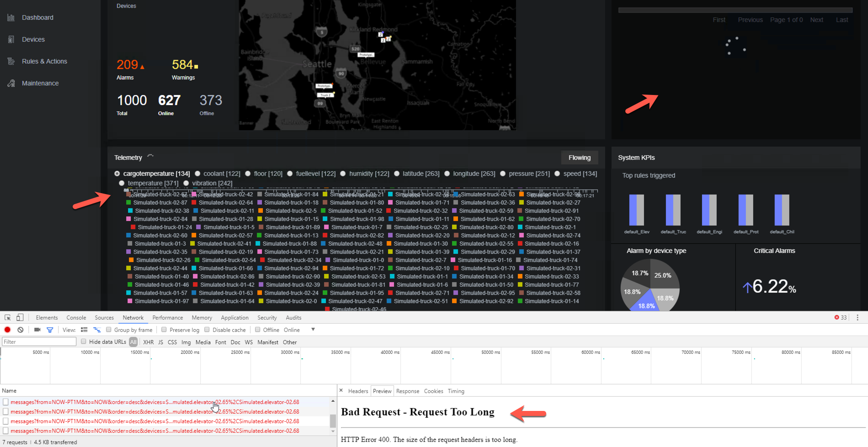
Task: Select the temperature [371] telemetry radio button
Action: coord(122,183)
